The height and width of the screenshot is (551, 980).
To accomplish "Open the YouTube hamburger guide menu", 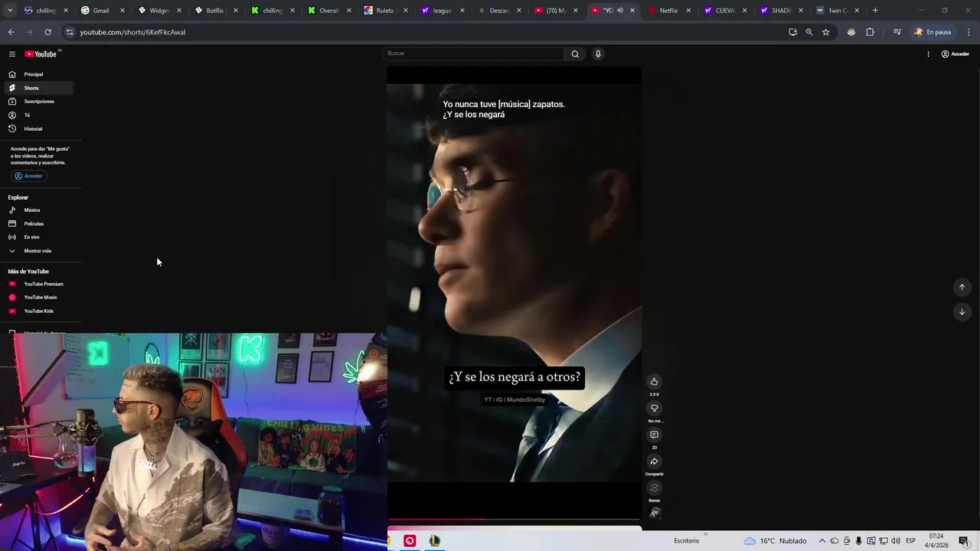I will click(x=12, y=54).
